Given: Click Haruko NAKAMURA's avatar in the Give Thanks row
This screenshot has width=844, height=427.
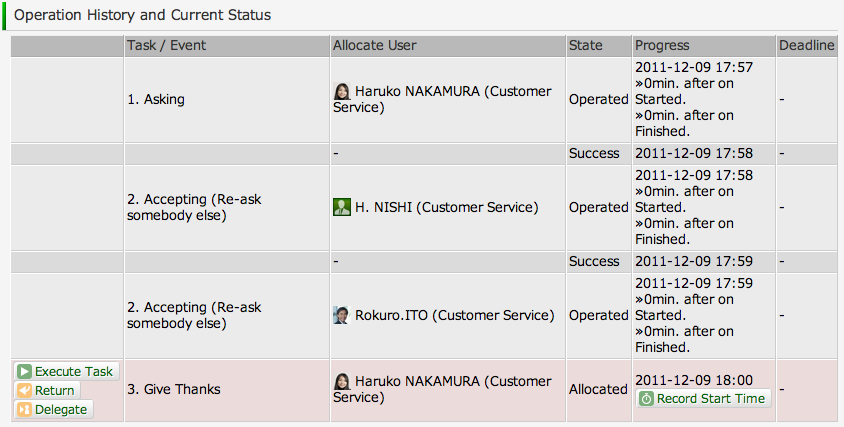Looking at the screenshot, I should coord(342,381).
